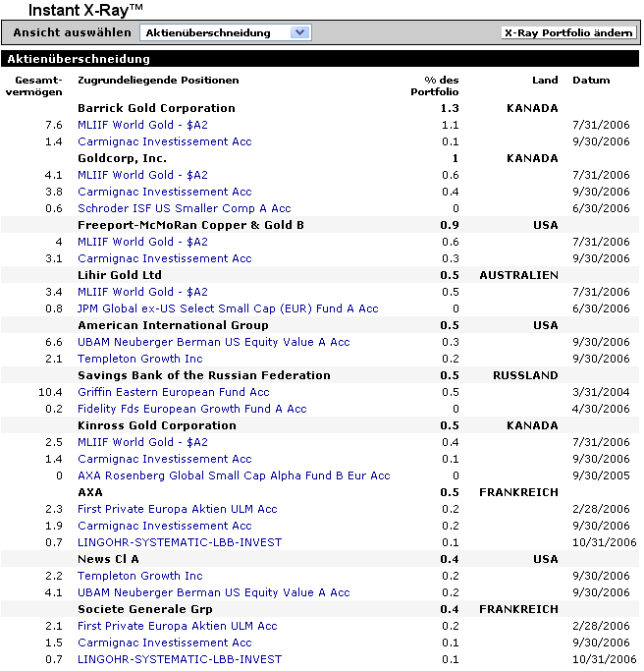Open Carmignac Investissement Acc under Goldcorp, Inc.
644x671 pixels.
pyautogui.click(x=165, y=192)
